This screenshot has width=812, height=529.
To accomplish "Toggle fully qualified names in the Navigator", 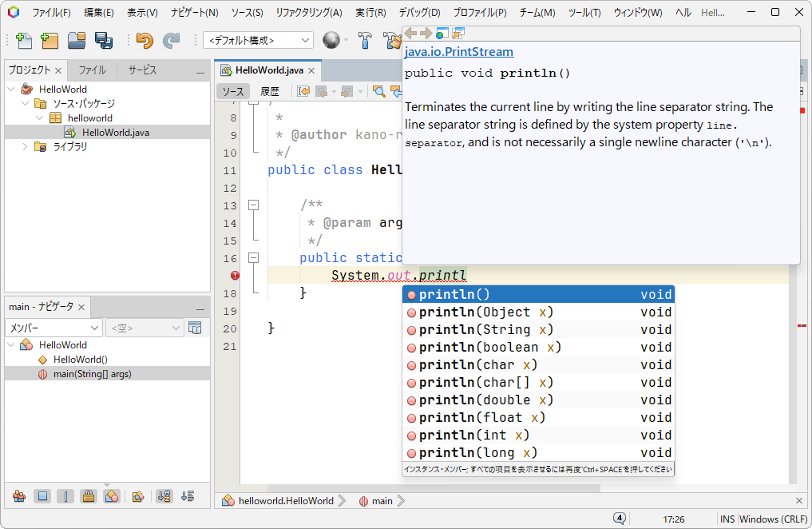I will tap(138, 496).
